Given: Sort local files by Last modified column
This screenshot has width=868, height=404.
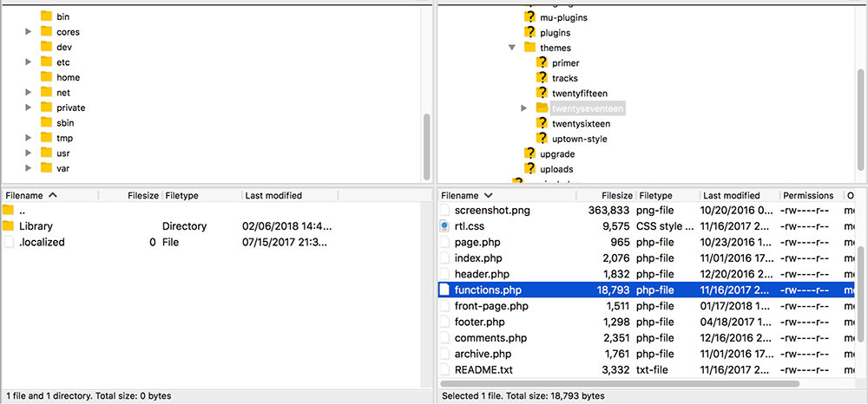Looking at the screenshot, I should click(x=273, y=196).
